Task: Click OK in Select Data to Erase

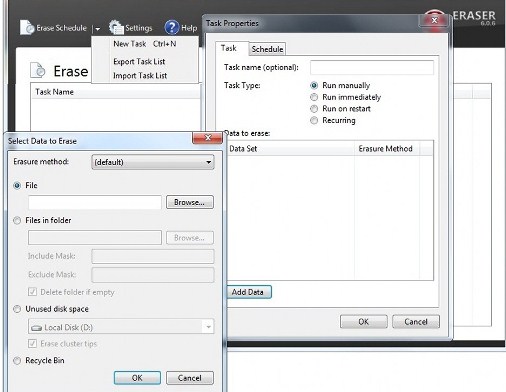Action: [x=137, y=378]
